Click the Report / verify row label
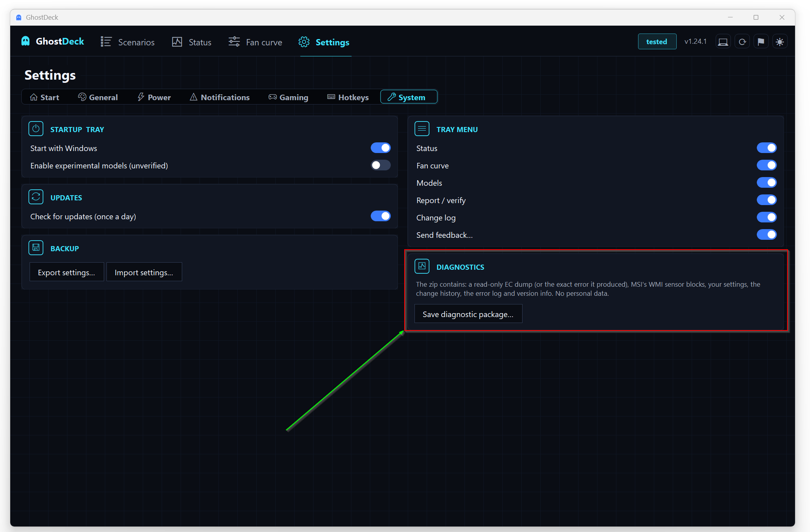 tap(441, 200)
